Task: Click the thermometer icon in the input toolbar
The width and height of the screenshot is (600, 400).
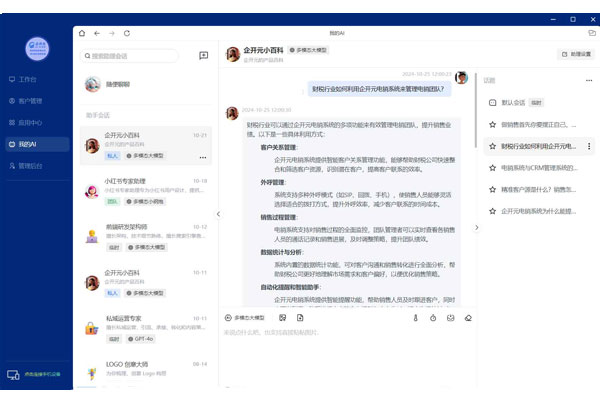Action: [416, 318]
